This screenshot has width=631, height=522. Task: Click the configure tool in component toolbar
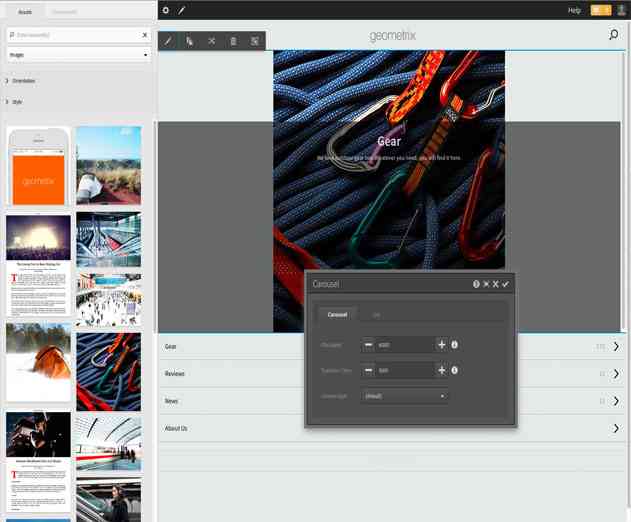190,41
